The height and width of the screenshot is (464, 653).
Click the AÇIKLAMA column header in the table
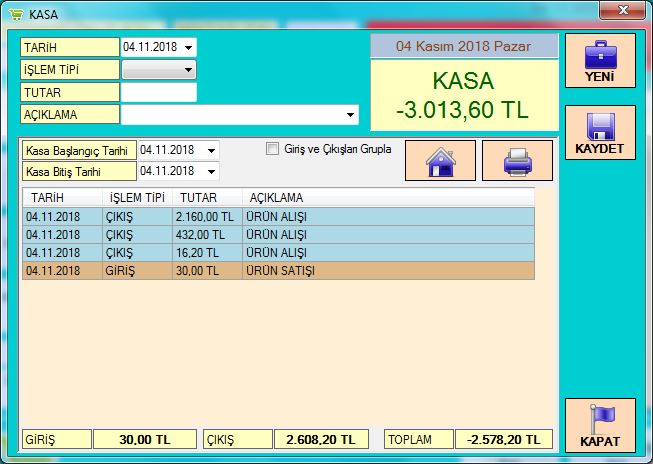coord(388,198)
